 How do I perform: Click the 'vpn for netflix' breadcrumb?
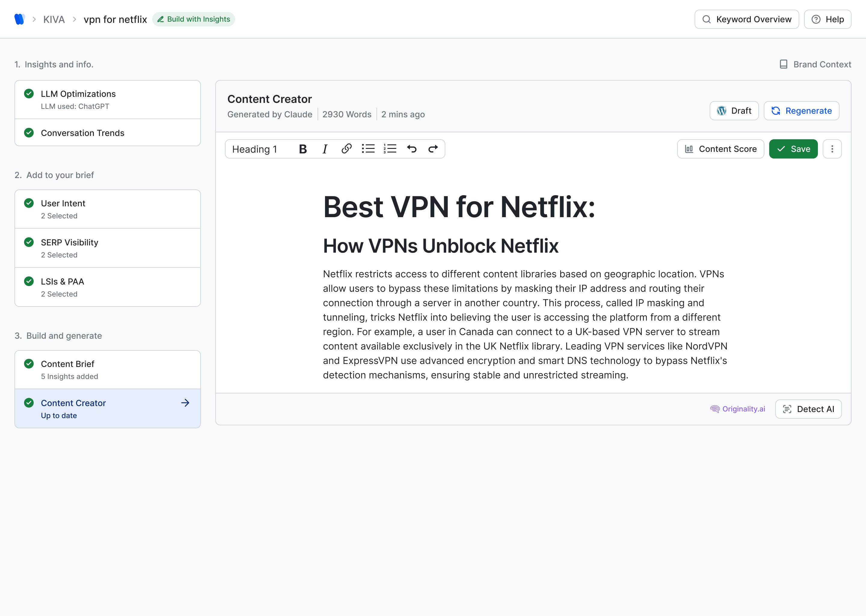pos(115,19)
